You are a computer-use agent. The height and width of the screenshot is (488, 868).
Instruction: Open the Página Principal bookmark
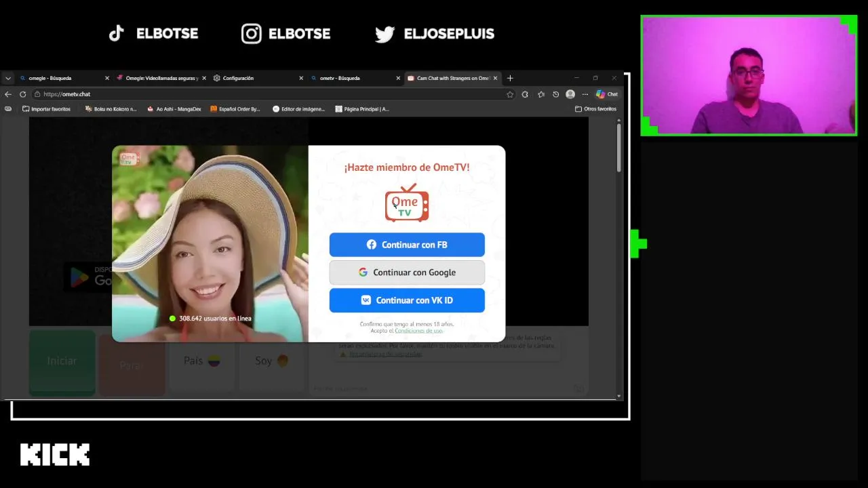coord(362,109)
